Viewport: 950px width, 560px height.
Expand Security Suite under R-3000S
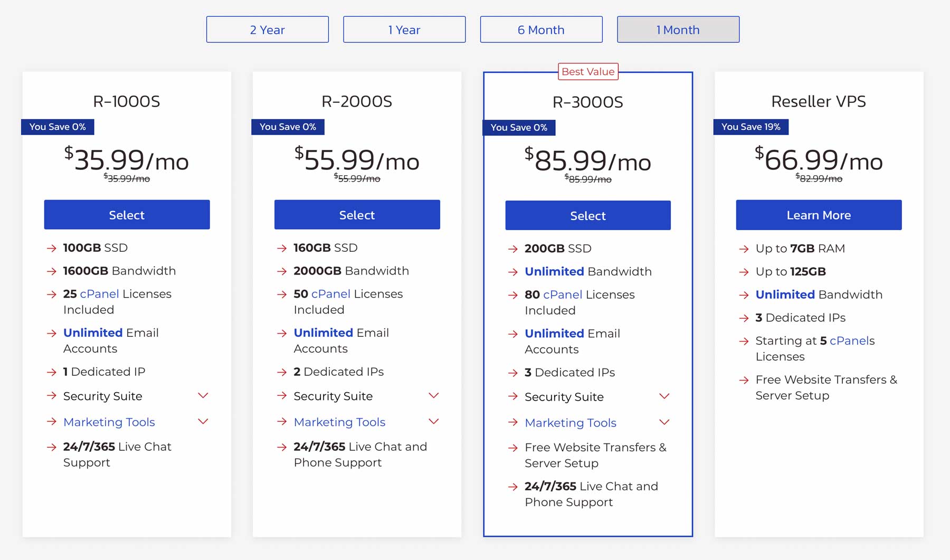point(664,396)
